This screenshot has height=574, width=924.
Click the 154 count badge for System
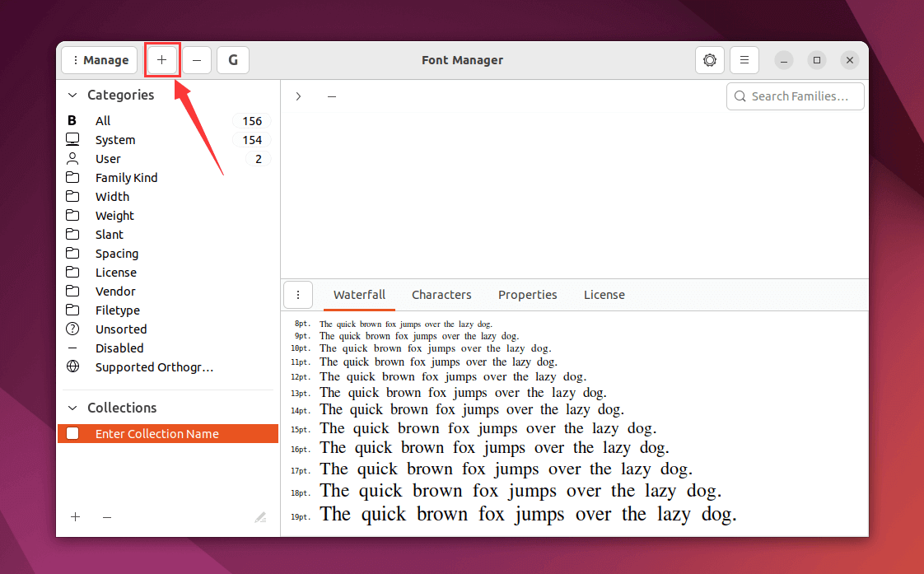(252, 140)
